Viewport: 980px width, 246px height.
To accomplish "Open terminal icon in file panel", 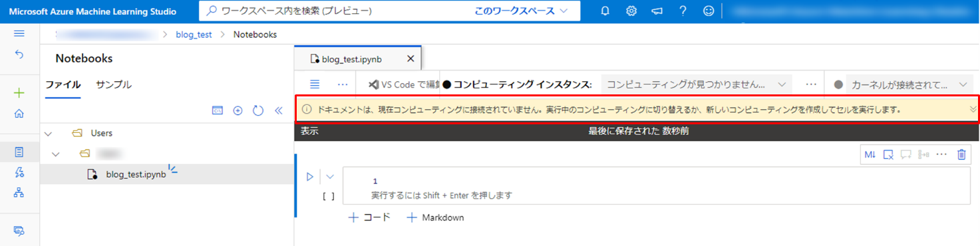I will [218, 110].
